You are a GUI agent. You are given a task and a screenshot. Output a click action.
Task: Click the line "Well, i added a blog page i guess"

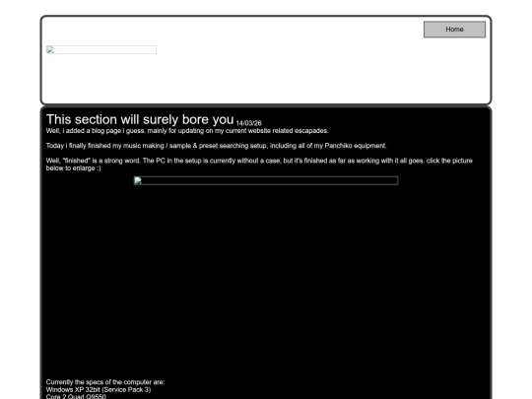click(187, 131)
